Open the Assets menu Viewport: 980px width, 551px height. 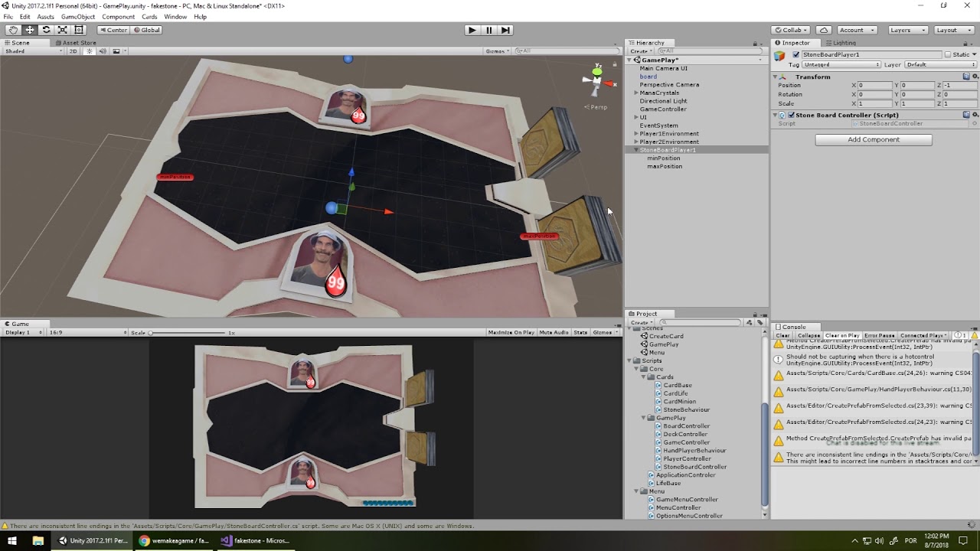[45, 16]
